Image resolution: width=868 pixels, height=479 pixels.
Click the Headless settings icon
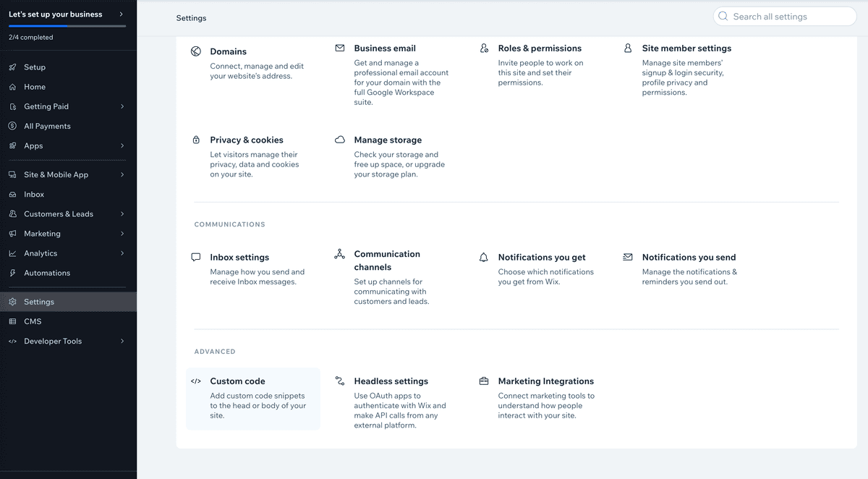coord(339,381)
